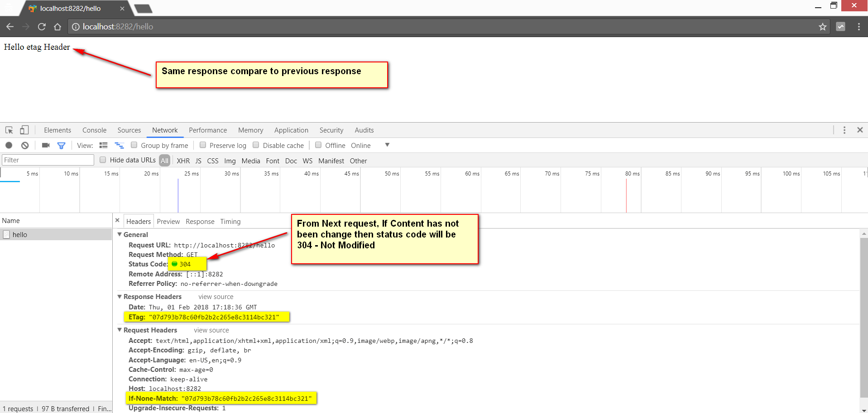Viewport: 868px width, 413px height.
Task: Open the browser extension icon beside the star
Action: [840, 27]
